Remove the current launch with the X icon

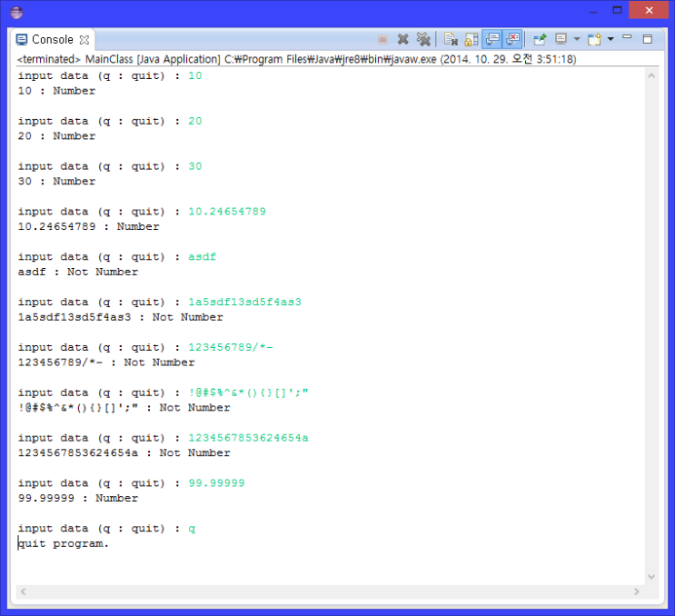click(402, 39)
